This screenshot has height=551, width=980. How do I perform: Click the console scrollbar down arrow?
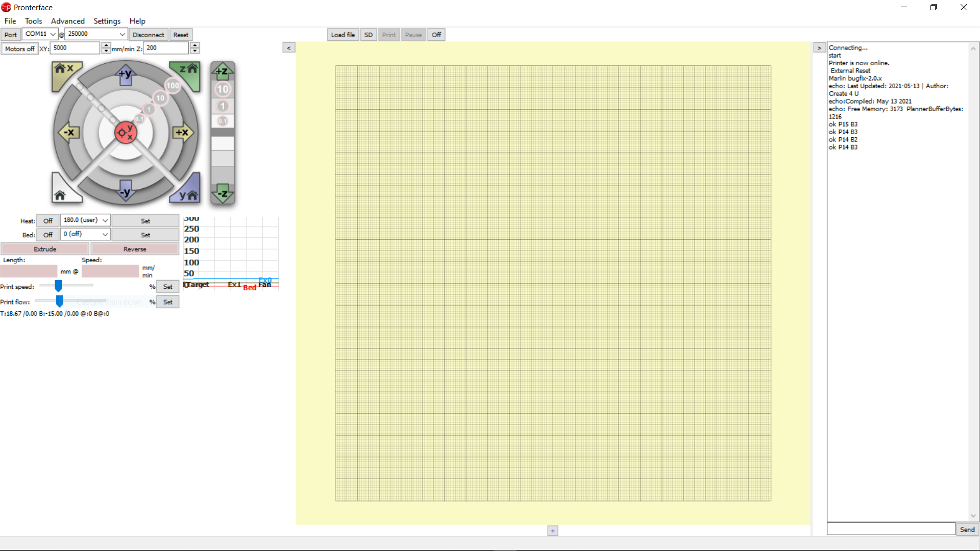(x=973, y=516)
